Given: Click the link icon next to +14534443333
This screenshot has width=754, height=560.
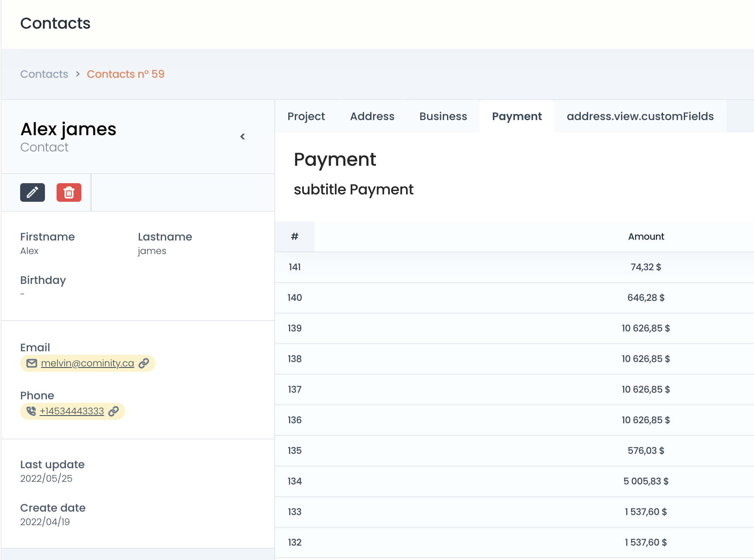Looking at the screenshot, I should pyautogui.click(x=114, y=411).
